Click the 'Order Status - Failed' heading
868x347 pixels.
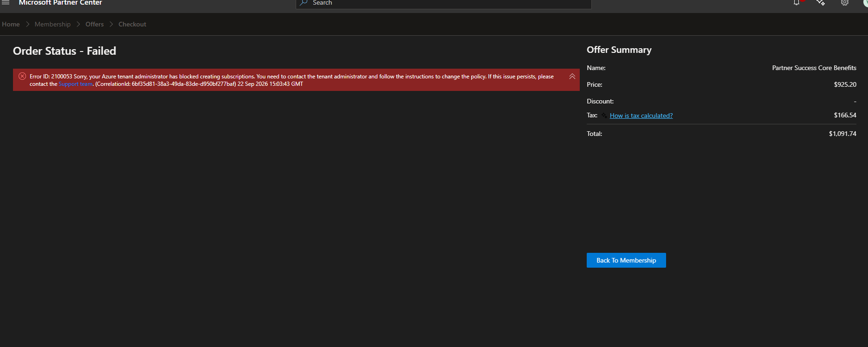[x=65, y=51]
